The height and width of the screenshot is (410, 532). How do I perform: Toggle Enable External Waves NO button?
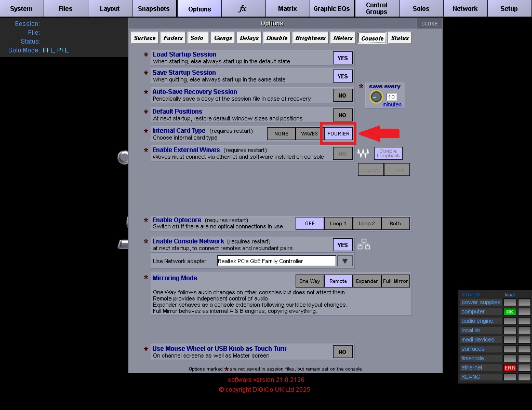pos(343,154)
